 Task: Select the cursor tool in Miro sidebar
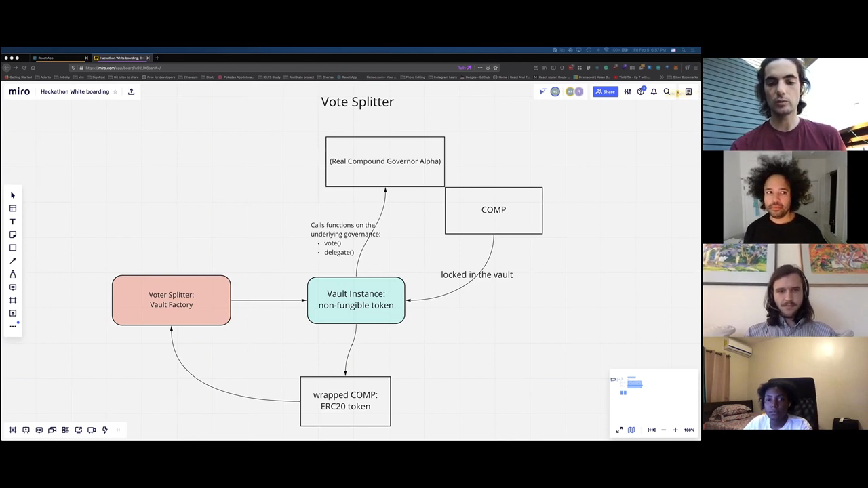pos(13,195)
